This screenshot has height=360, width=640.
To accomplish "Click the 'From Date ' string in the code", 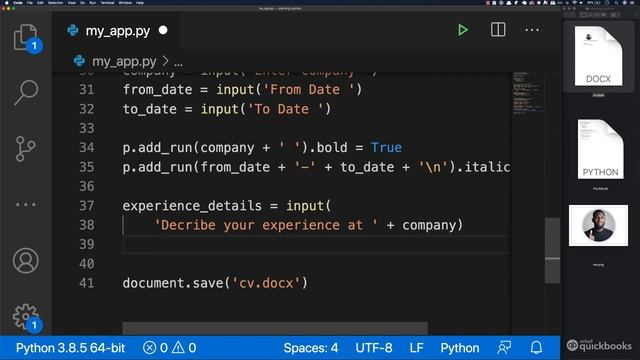I will coord(309,90).
